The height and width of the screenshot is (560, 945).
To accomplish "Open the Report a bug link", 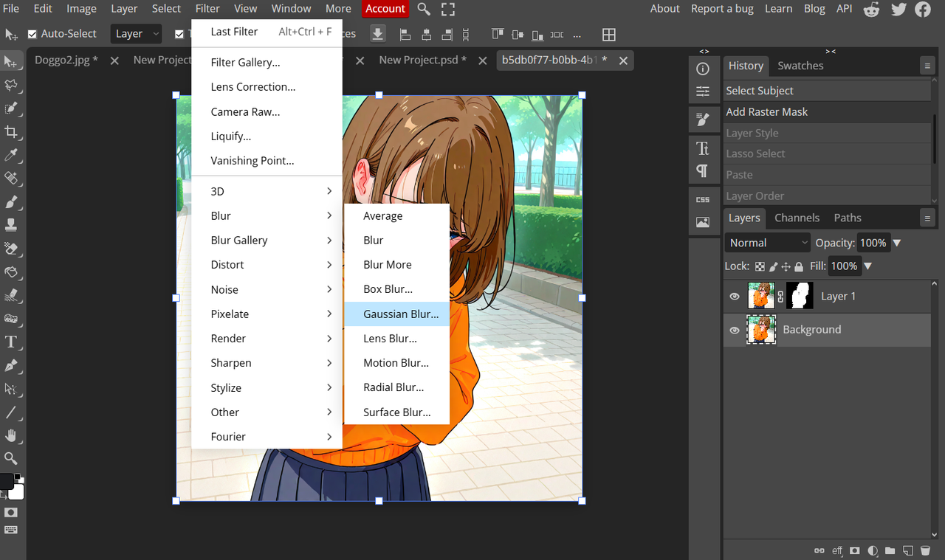I will coord(722,9).
